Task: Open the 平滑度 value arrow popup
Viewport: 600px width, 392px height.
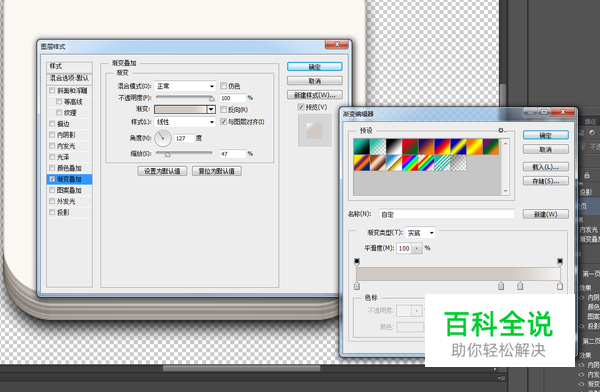Action: coord(417,248)
